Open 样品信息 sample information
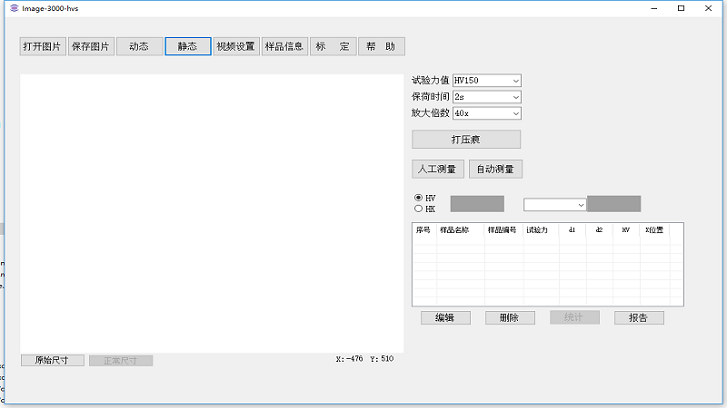727x408 pixels. 284,46
